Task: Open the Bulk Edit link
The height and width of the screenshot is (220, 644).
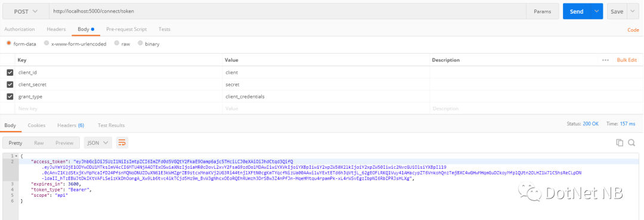Action: pyautogui.click(x=627, y=60)
